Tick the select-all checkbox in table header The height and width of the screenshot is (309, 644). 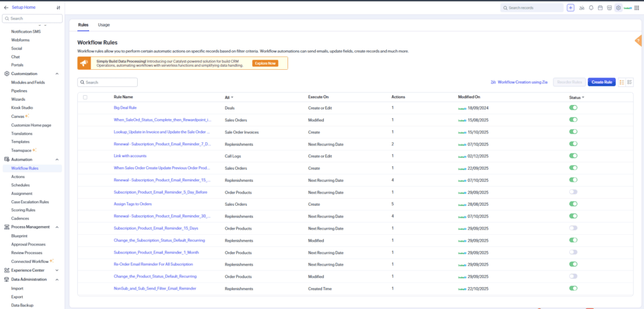pyautogui.click(x=85, y=98)
